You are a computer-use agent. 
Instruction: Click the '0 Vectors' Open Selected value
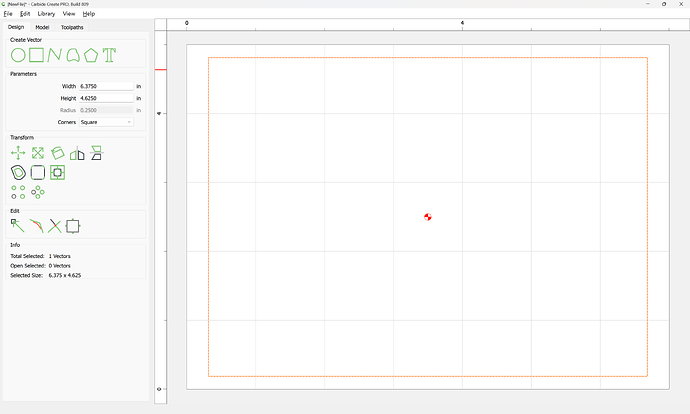59,266
